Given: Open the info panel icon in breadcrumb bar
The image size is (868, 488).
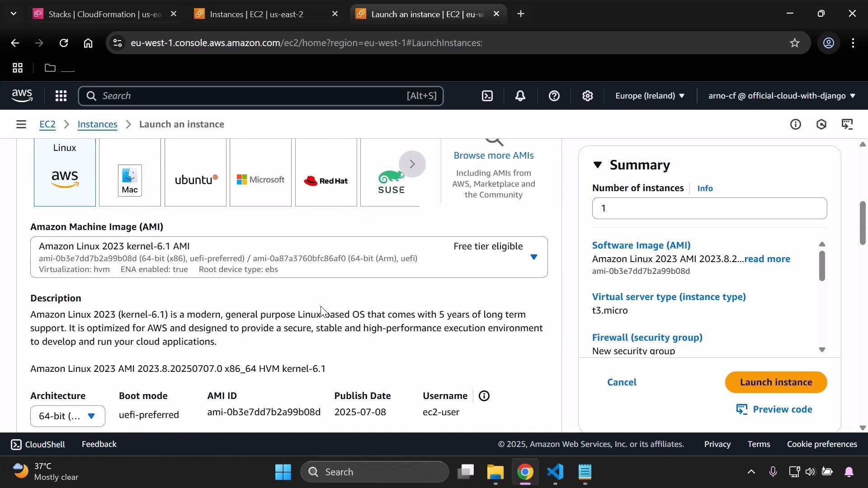Looking at the screenshot, I should pos(795,124).
